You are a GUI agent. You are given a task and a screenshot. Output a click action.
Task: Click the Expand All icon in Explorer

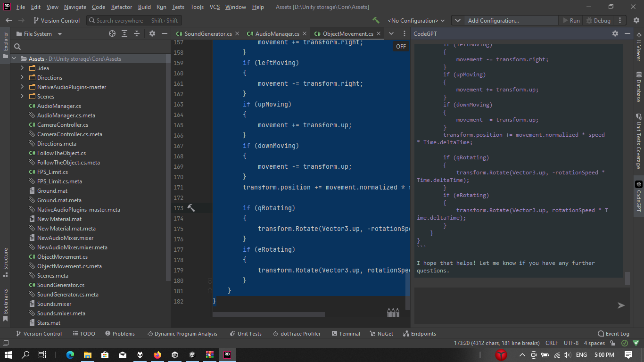coord(124,33)
